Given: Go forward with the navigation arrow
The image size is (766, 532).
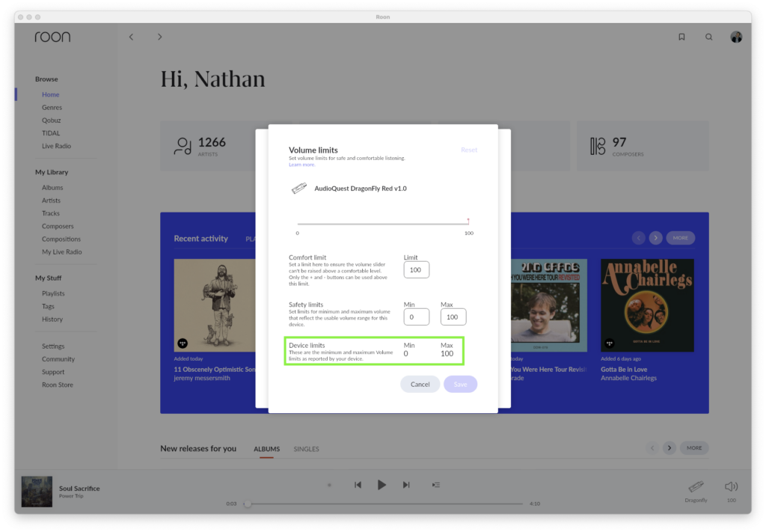Looking at the screenshot, I should pyautogui.click(x=160, y=37).
